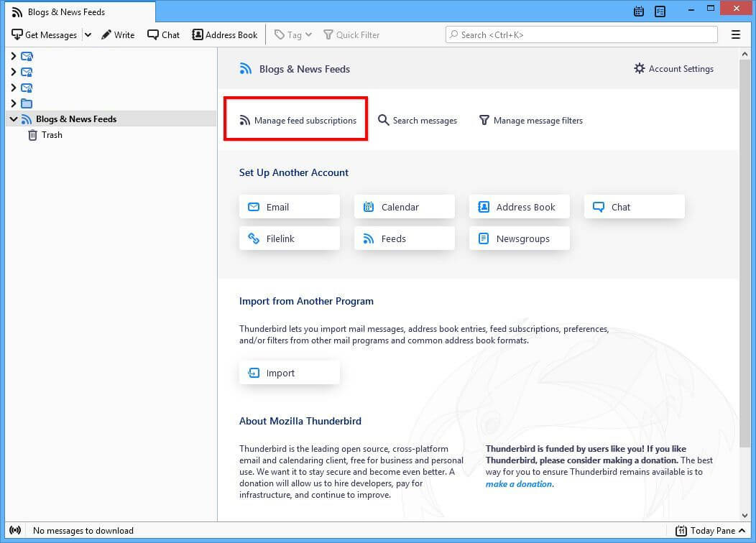The image size is (756, 543).
Task: Click the first mail account envelope icon
Action: pyautogui.click(x=27, y=56)
